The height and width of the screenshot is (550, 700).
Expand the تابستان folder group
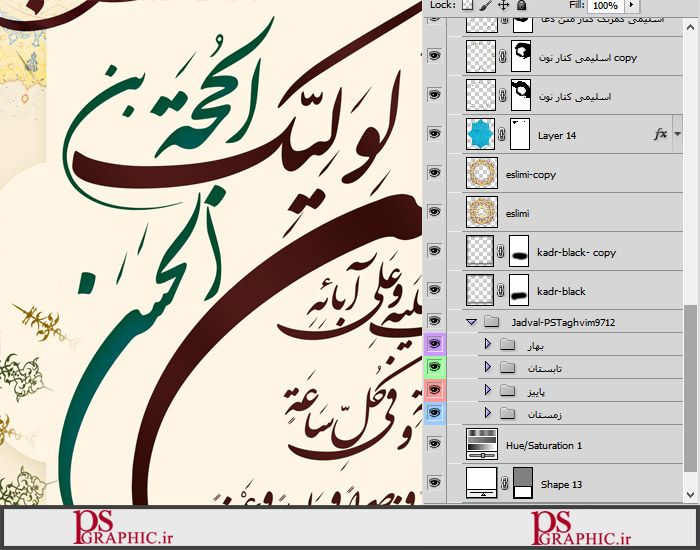(x=488, y=367)
